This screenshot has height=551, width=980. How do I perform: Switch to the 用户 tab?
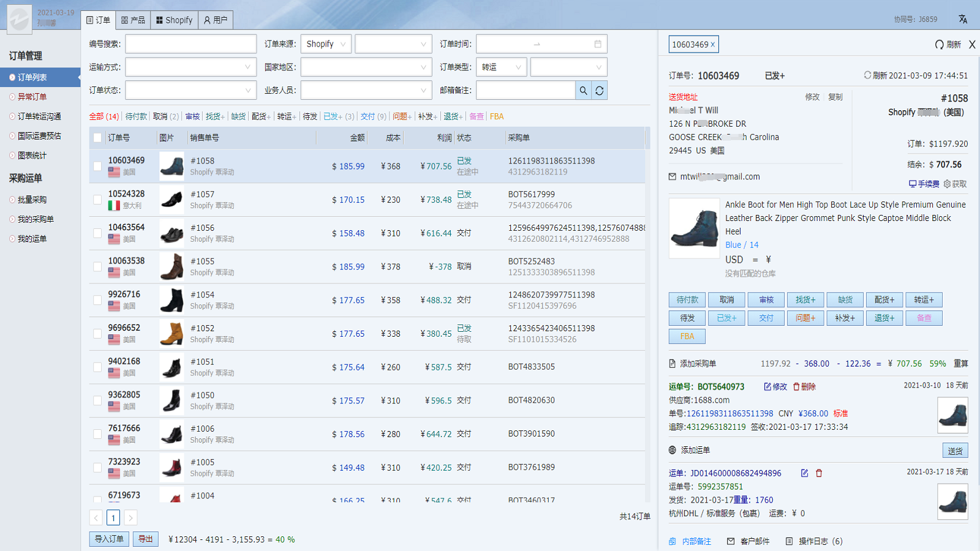click(x=216, y=20)
